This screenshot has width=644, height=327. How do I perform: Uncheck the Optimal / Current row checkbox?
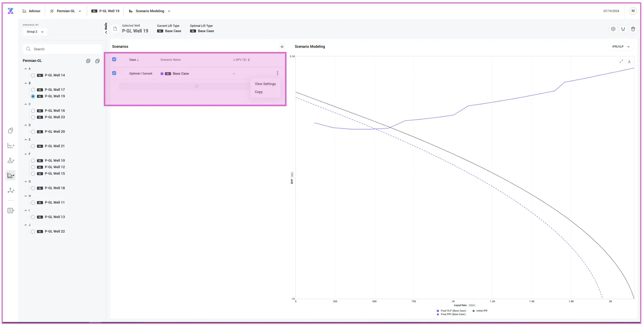tap(114, 73)
